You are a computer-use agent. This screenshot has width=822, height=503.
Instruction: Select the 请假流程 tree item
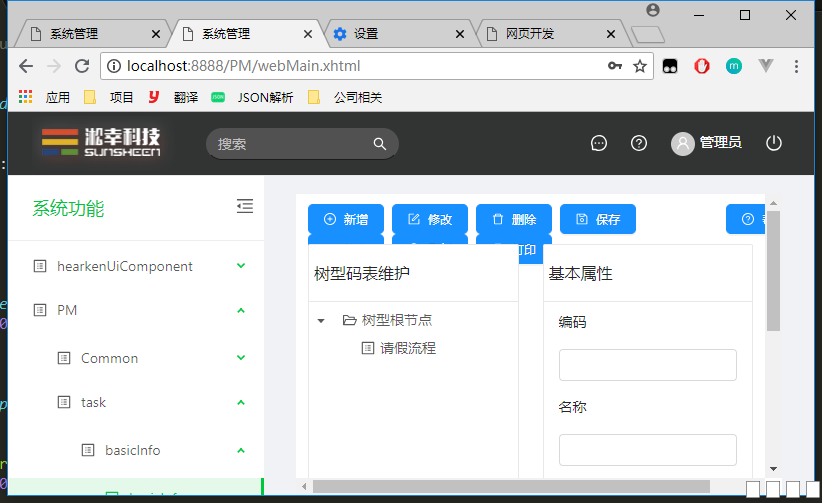pos(407,348)
